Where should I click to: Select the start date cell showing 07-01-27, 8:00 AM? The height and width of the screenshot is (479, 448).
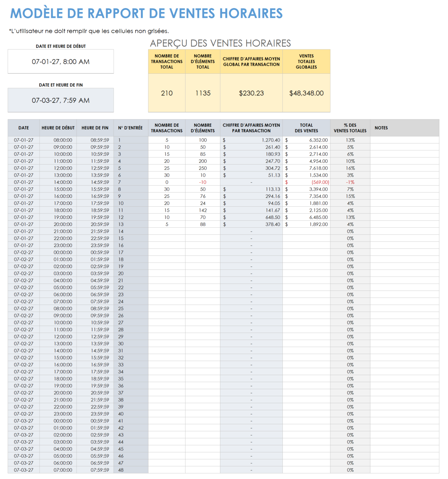(x=60, y=62)
